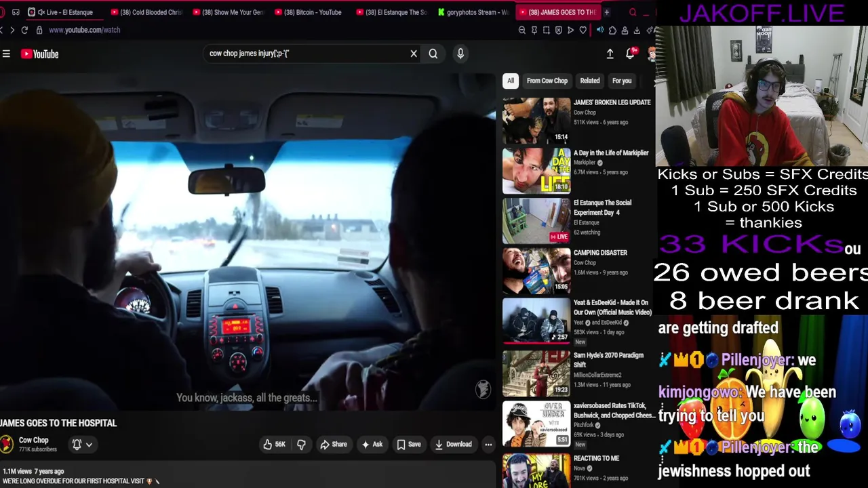The height and width of the screenshot is (488, 868).
Task: Click the site info padlock icon
Action: [39, 30]
